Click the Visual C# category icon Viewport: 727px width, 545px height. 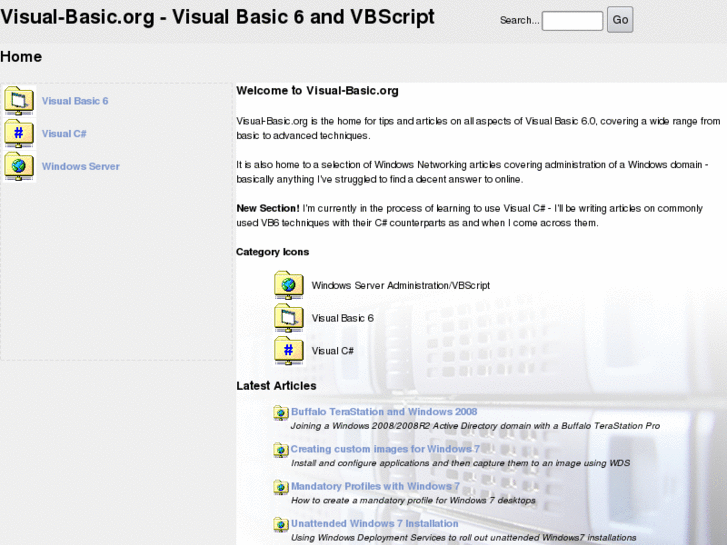pyautogui.click(x=288, y=351)
